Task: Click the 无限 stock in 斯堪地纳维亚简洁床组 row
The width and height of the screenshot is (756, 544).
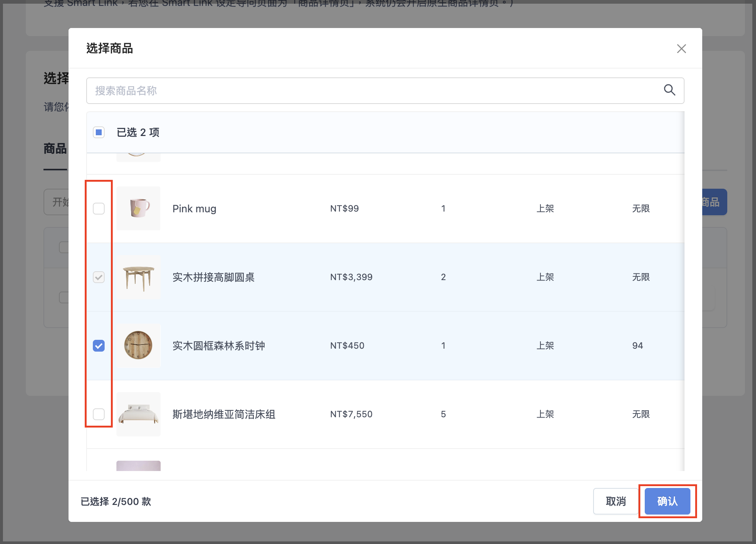Action: (x=641, y=414)
